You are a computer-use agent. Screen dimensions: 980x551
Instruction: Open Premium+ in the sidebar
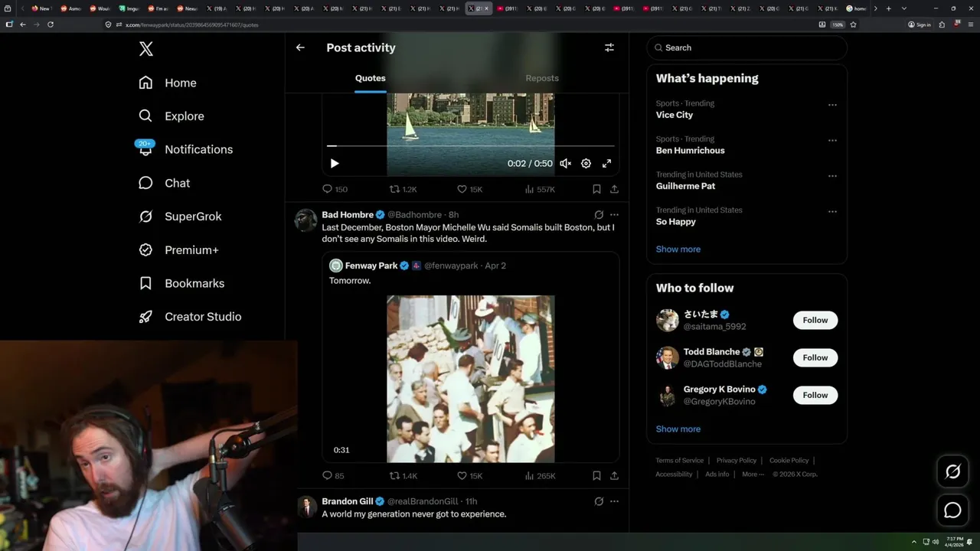pos(178,250)
